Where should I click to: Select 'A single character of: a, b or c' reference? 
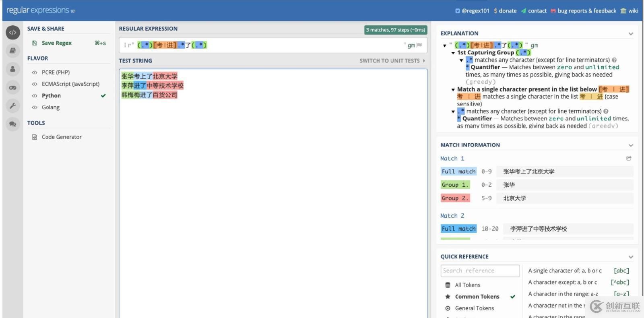pyautogui.click(x=579, y=271)
